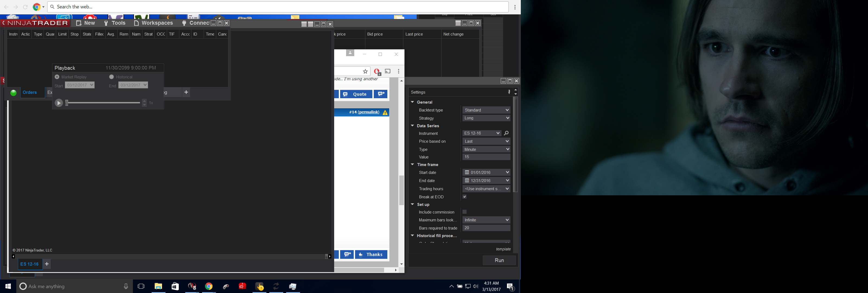Open the Trading hours dropdown
The width and height of the screenshot is (868, 293).
[x=486, y=189]
